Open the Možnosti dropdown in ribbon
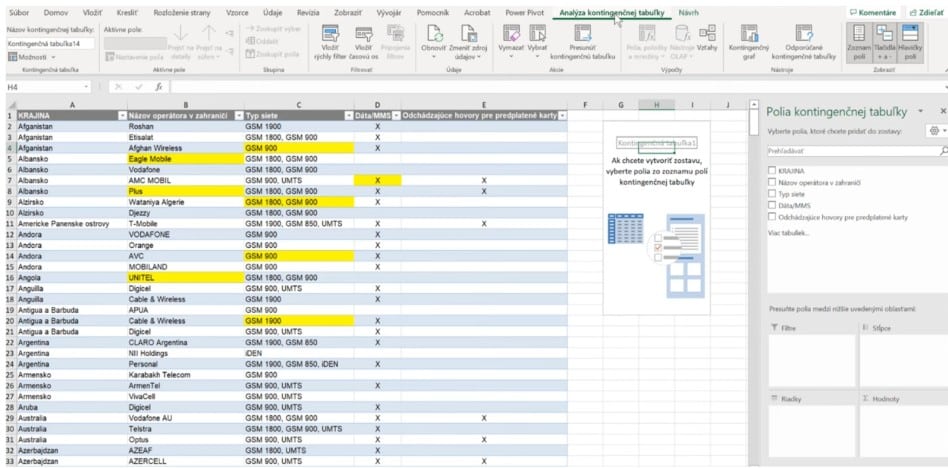 [x=31, y=56]
